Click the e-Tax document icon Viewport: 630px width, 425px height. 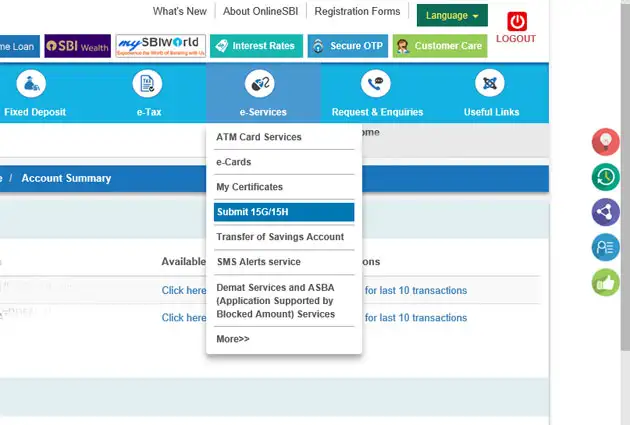[148, 84]
